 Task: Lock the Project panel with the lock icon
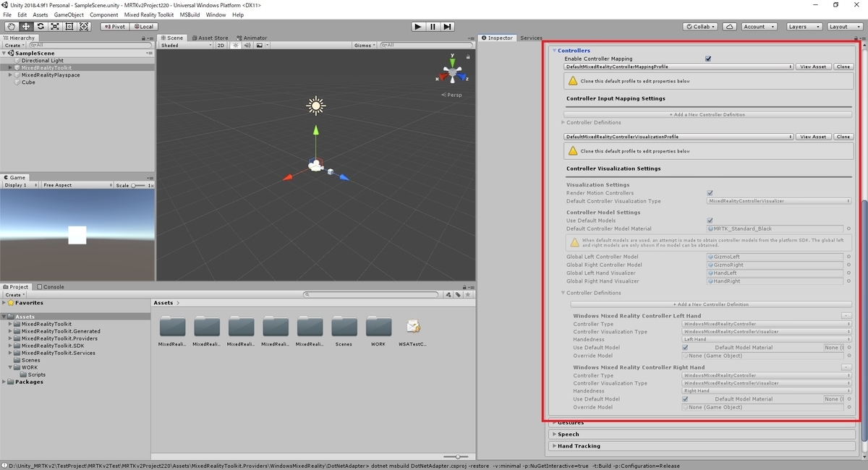coord(463,286)
